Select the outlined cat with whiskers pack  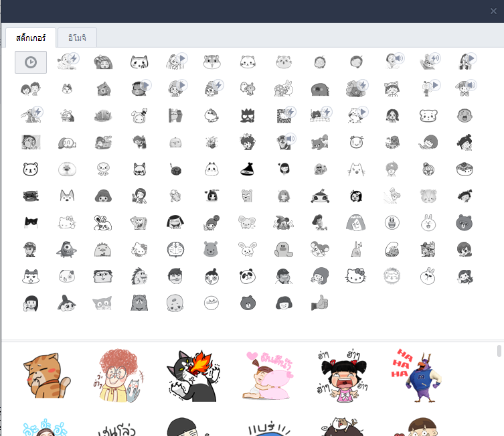(x=357, y=169)
